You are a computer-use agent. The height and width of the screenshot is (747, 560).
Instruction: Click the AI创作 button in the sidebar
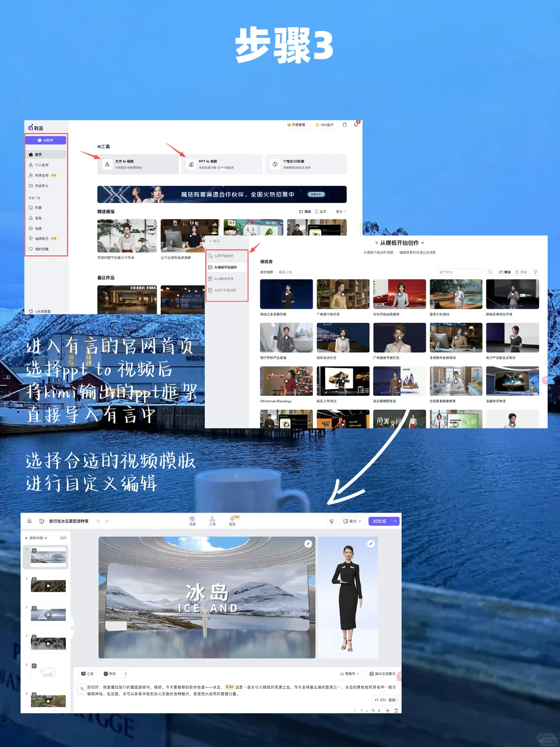click(46, 140)
